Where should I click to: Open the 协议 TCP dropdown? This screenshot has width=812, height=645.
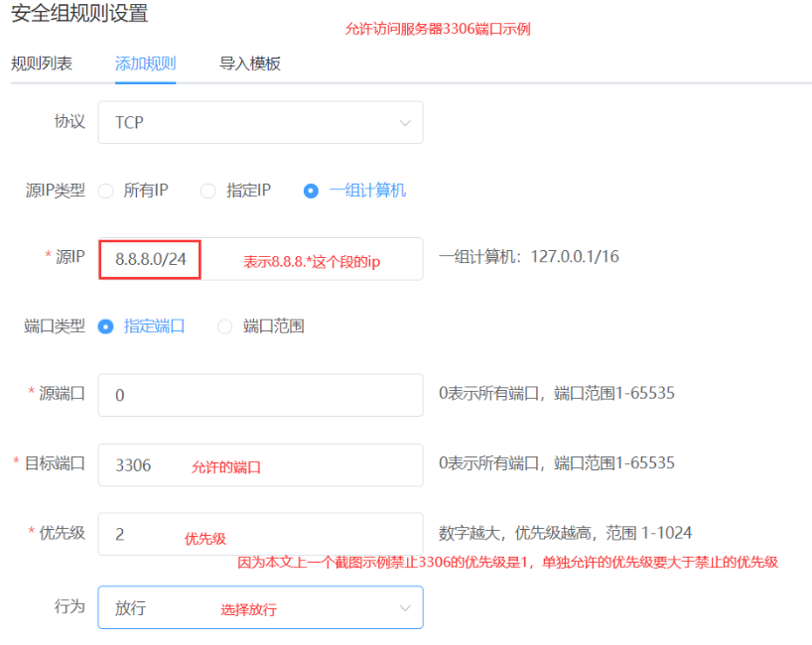click(260, 122)
